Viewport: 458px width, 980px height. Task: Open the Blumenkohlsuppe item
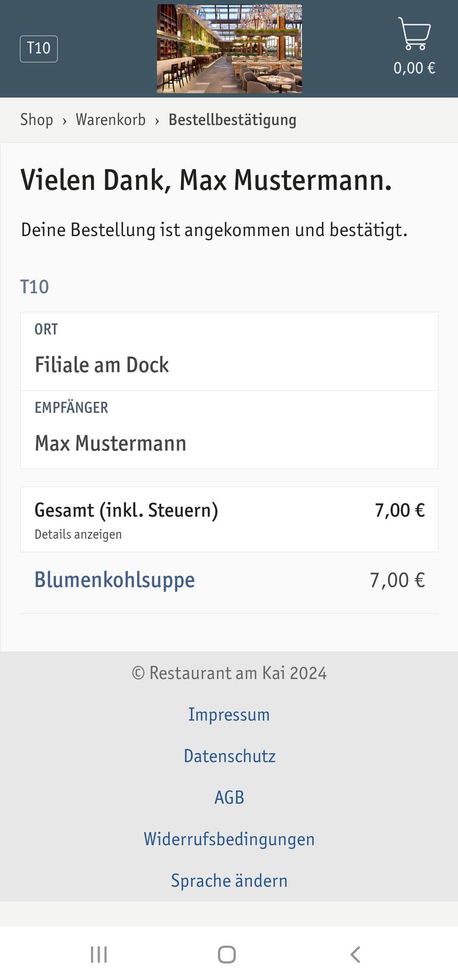coord(114,580)
